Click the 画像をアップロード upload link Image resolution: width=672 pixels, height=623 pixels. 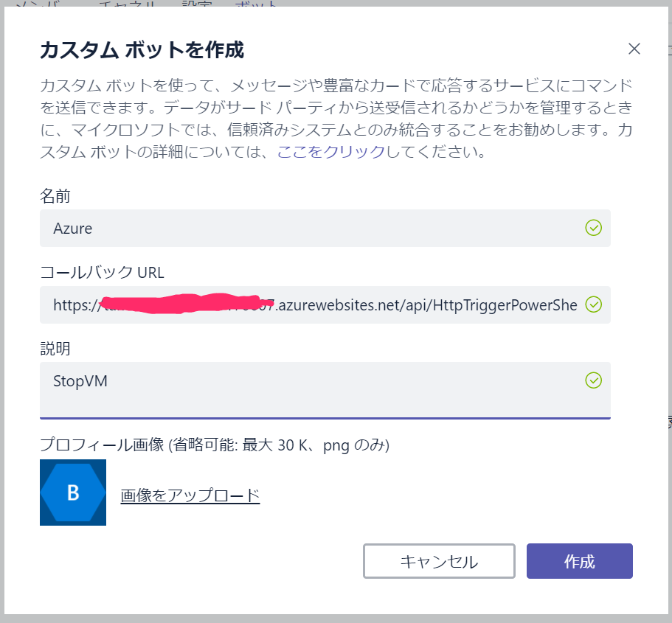coord(190,496)
